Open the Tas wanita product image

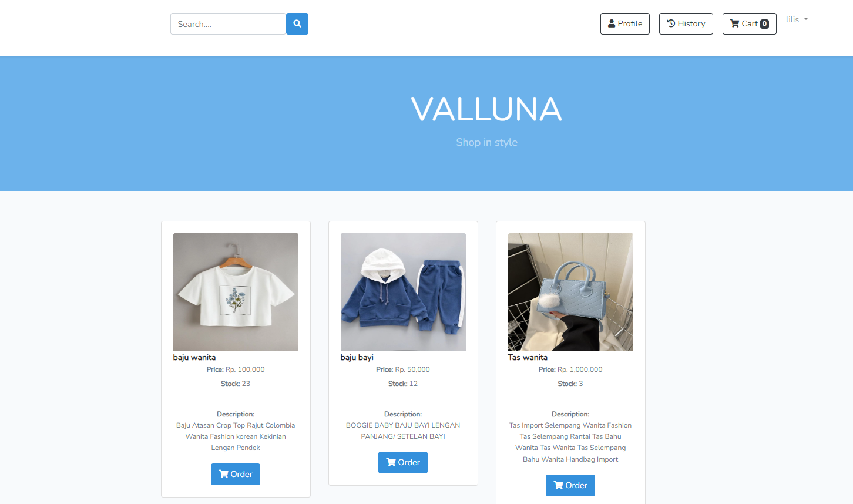click(x=570, y=292)
